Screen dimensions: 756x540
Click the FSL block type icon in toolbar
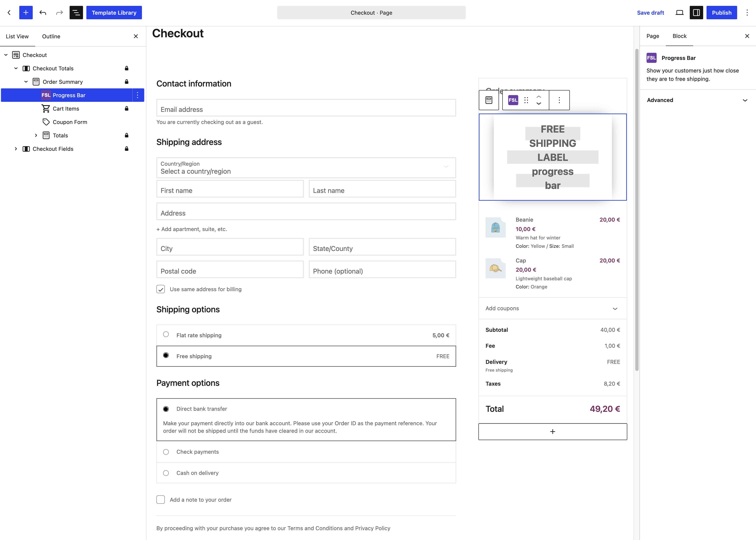click(513, 100)
